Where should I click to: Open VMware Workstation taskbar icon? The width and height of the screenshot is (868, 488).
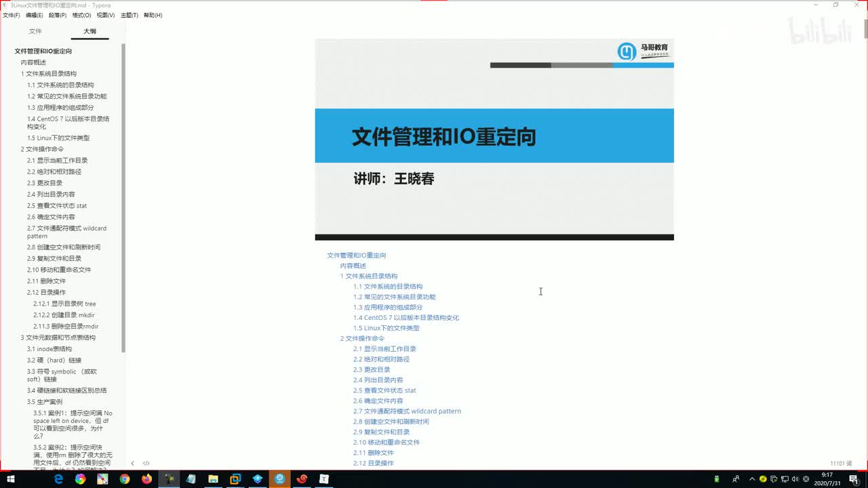point(235,479)
